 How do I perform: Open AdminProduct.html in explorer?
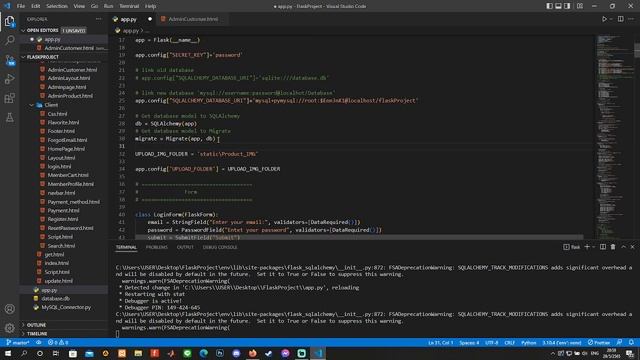pos(70,96)
